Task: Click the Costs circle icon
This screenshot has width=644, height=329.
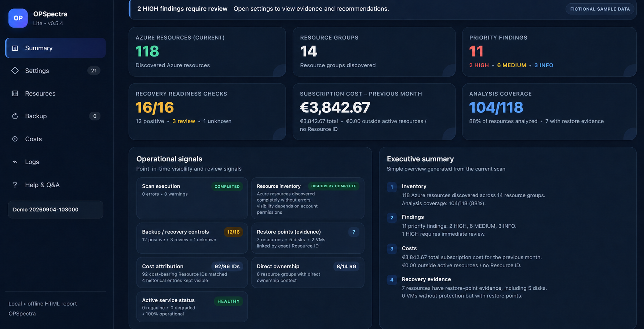Action: click(15, 139)
